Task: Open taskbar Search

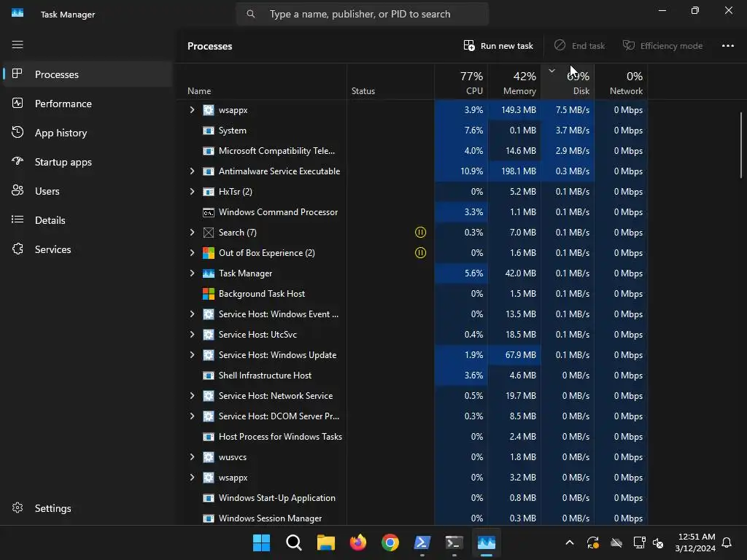Action: [x=294, y=542]
